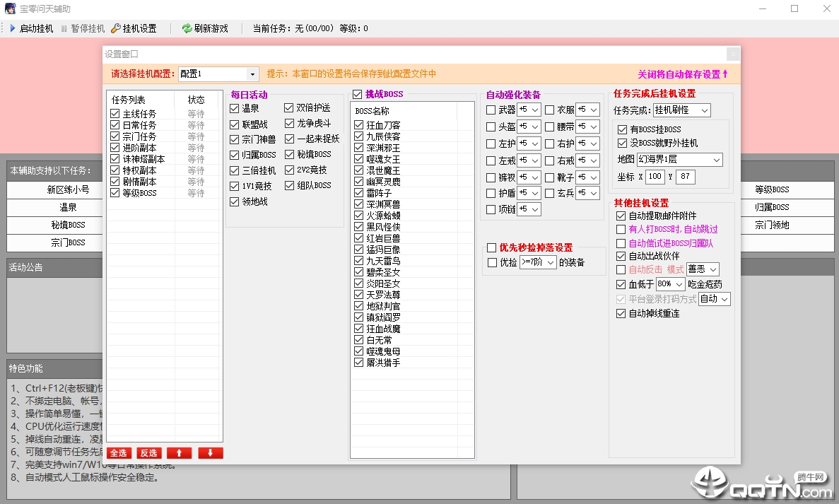Toggle 屠洪猎手 boss checkbox

tap(359, 363)
